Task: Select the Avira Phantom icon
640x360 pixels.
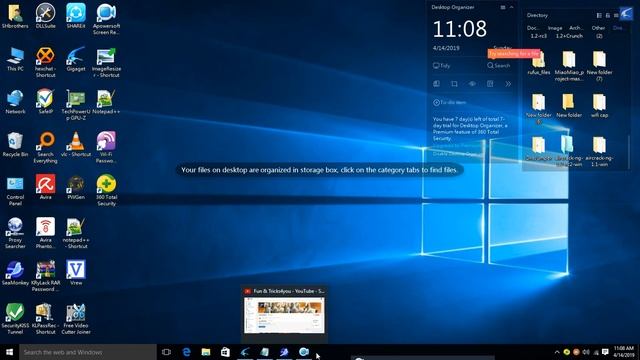Action: (x=45, y=233)
